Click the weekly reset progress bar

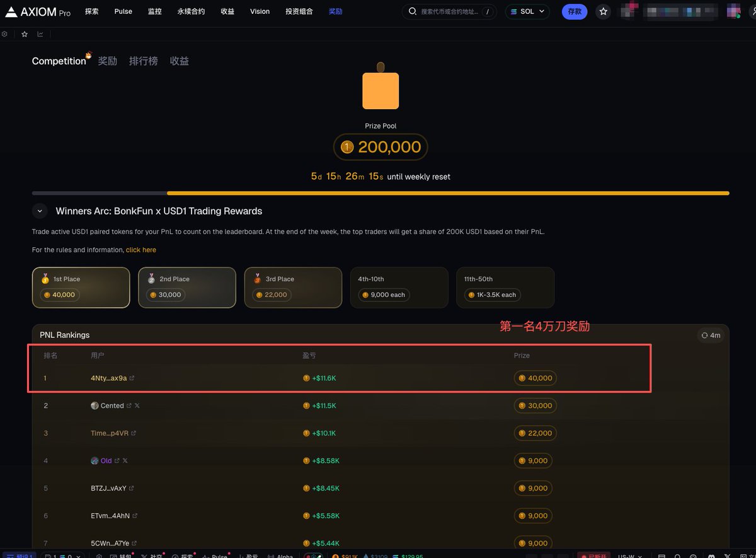381,193
